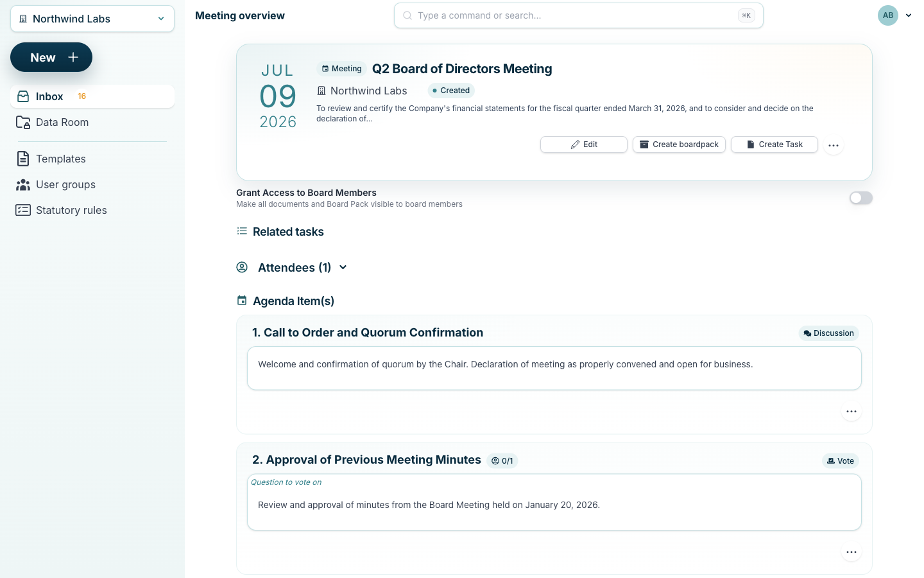Image resolution: width=924 pixels, height=578 pixels.
Task: Open Statutory rules page
Action: click(92, 210)
